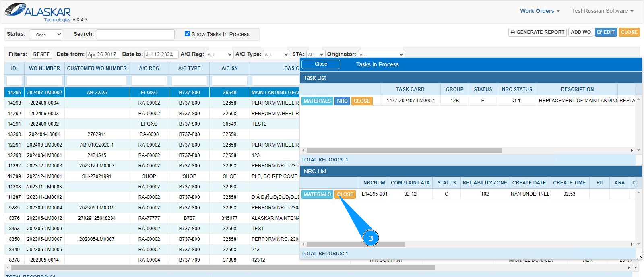Image resolution: width=644 pixels, height=277 pixels.
Task: Click NRC button in Task List row
Action: click(x=342, y=101)
